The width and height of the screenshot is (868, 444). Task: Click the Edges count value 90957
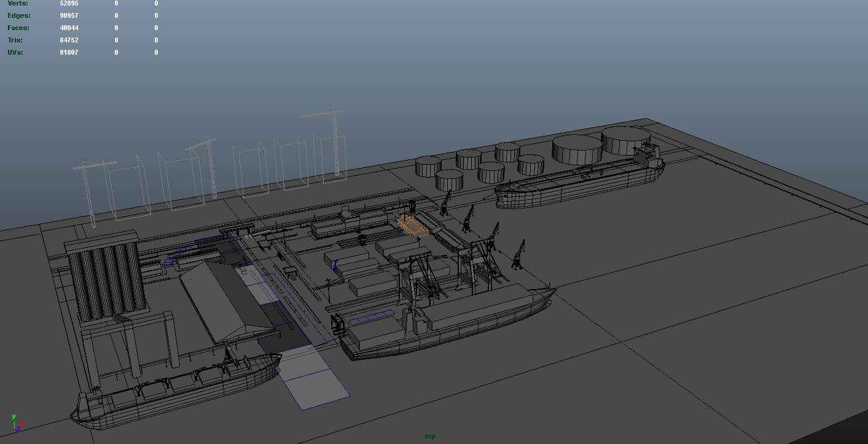tap(69, 15)
